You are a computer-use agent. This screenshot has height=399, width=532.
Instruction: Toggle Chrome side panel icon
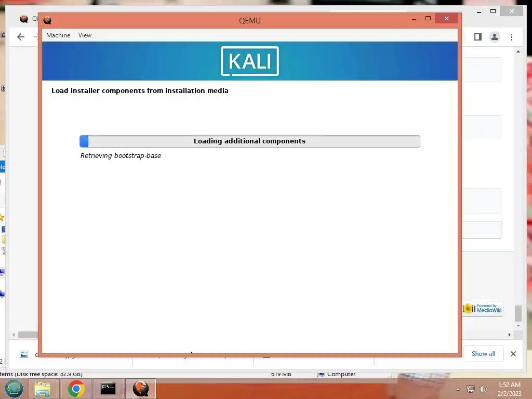click(478, 37)
